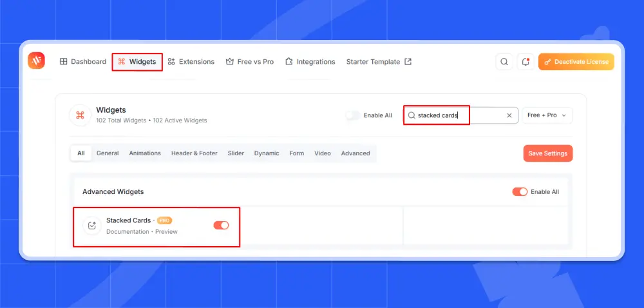Click the Deactivate License button
The width and height of the screenshot is (644, 308).
576,62
